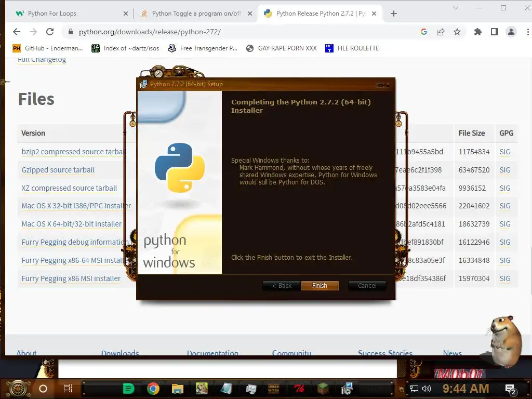532x399 pixels.
Task: Go forward one page in Chrome
Action: point(33,32)
